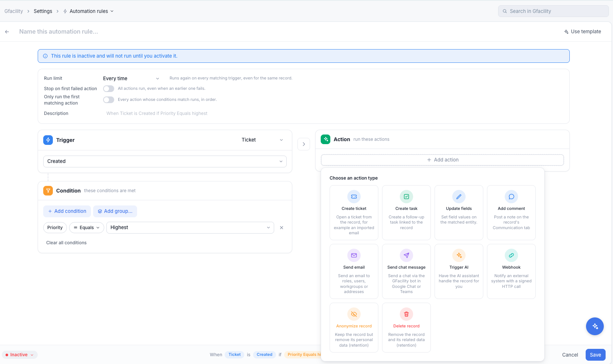Image resolution: width=613 pixels, height=364 pixels.
Task: Click the Ticket chip in summary bar
Action: click(234, 355)
